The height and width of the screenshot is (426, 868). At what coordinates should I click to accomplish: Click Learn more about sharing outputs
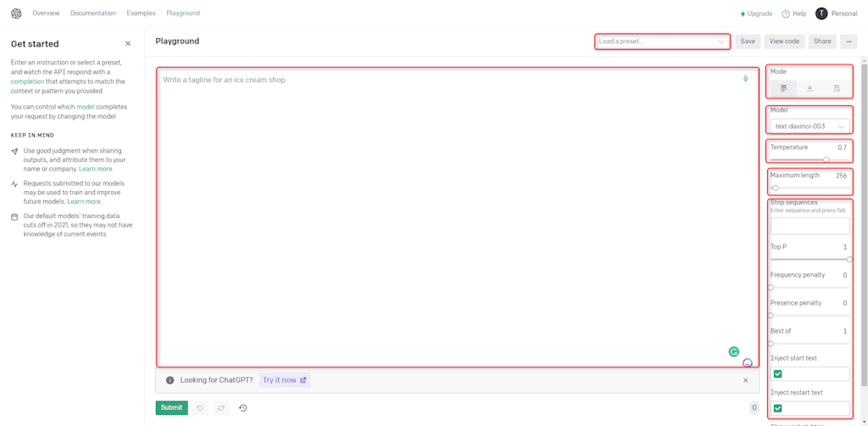(x=96, y=168)
